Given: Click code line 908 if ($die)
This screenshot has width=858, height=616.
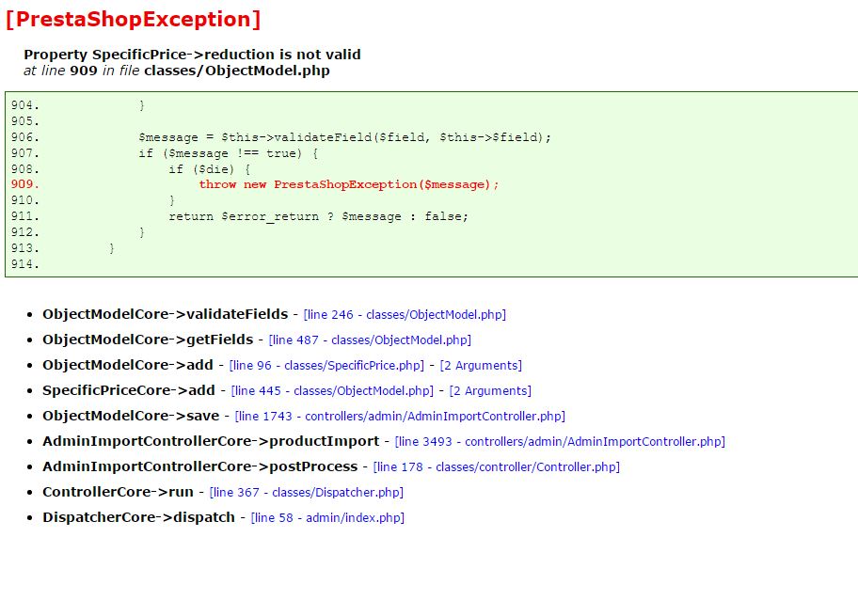Looking at the screenshot, I should coord(210,169).
